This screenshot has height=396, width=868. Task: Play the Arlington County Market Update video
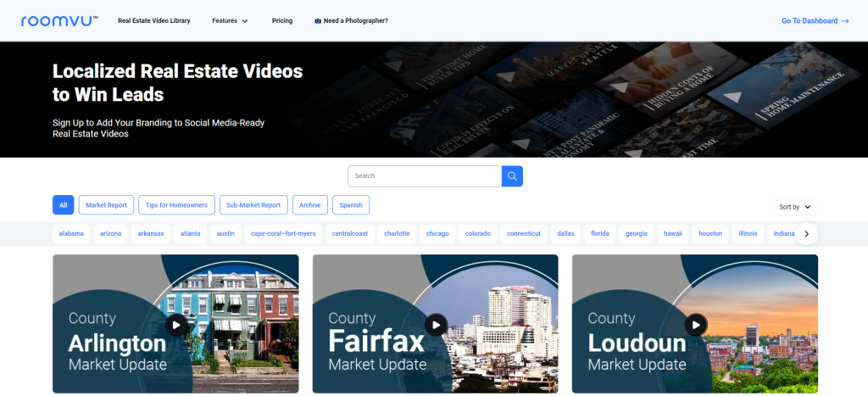(x=176, y=324)
